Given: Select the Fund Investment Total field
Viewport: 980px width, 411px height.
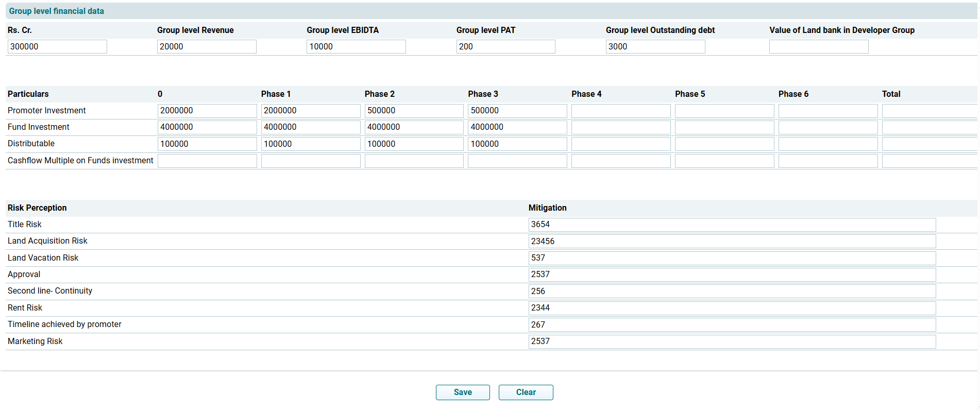Looking at the screenshot, I should 929,127.
